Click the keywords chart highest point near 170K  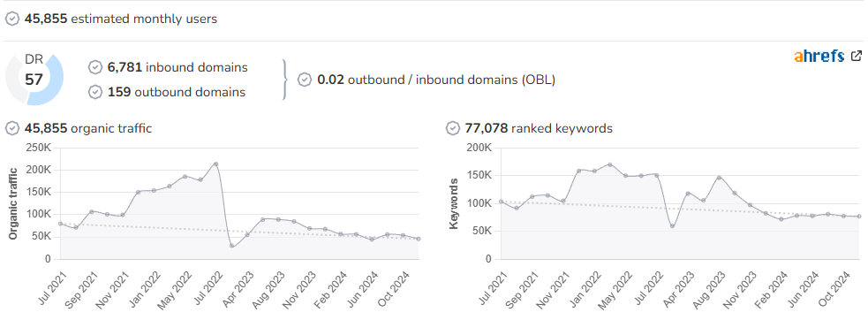pyautogui.click(x=610, y=164)
